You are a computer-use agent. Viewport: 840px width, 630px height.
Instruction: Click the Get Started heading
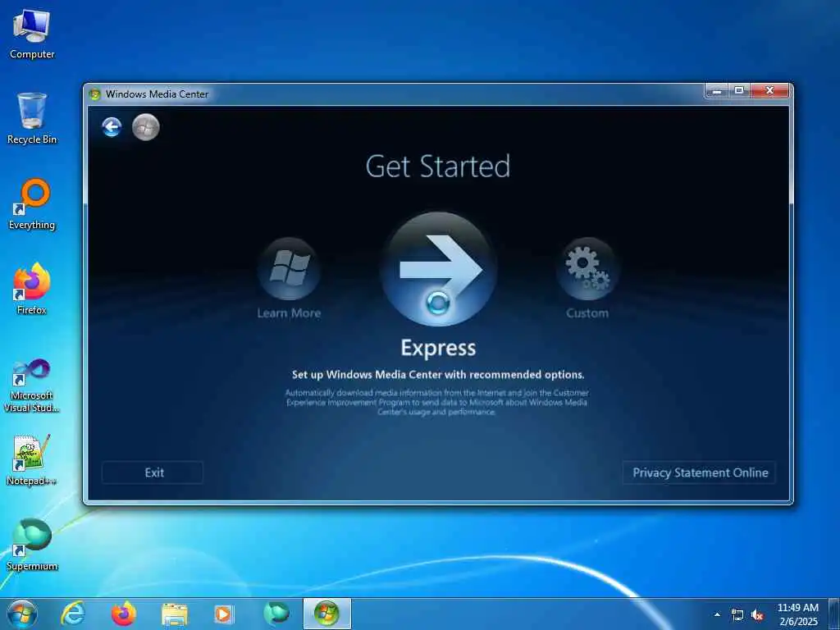click(x=438, y=167)
